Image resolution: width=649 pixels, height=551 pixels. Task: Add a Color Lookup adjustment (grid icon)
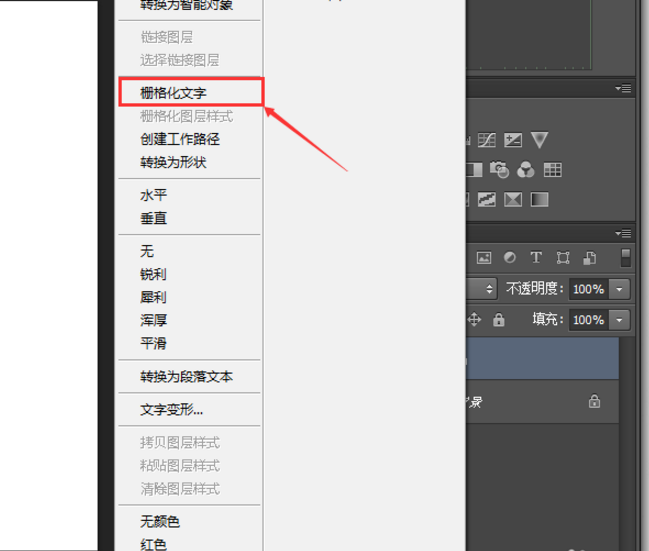pos(553,169)
